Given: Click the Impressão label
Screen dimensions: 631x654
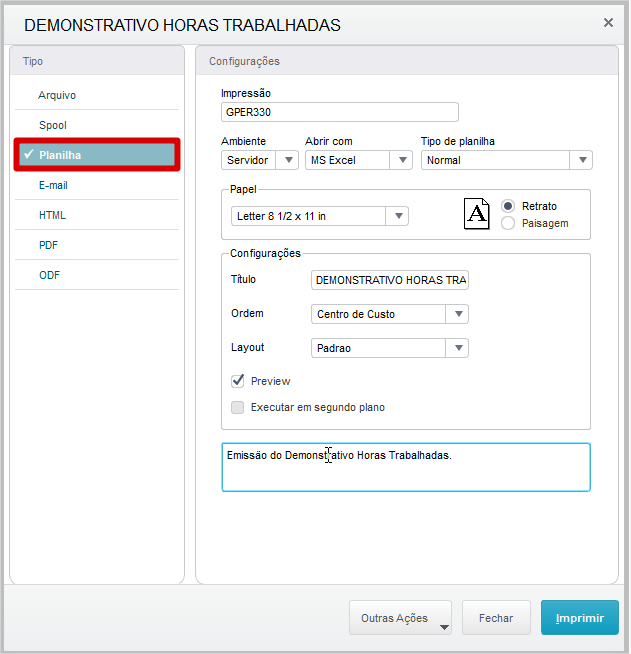Looking at the screenshot, I should click(246, 93).
